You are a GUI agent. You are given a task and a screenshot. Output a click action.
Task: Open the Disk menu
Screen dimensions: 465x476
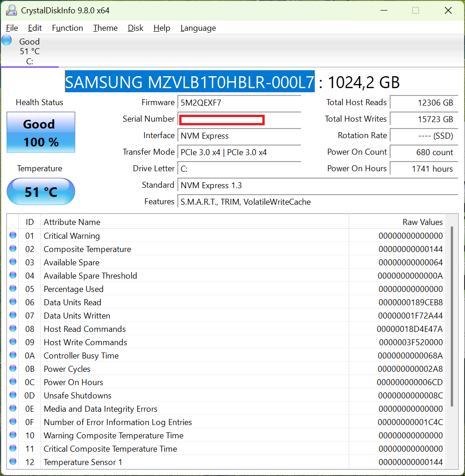pos(135,28)
